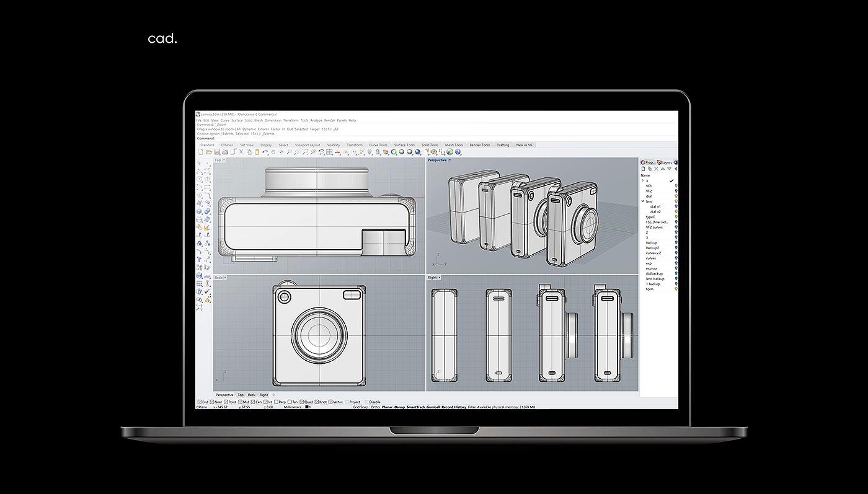The width and height of the screenshot is (868, 494).
Task: Click the Options gear icon
Action: (x=433, y=152)
